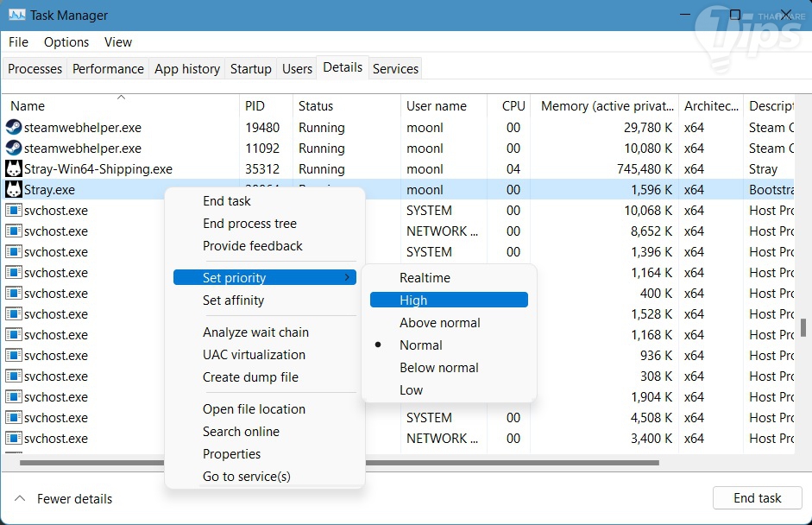Switch to the Performance tab
The width and height of the screenshot is (812, 525).
point(108,69)
